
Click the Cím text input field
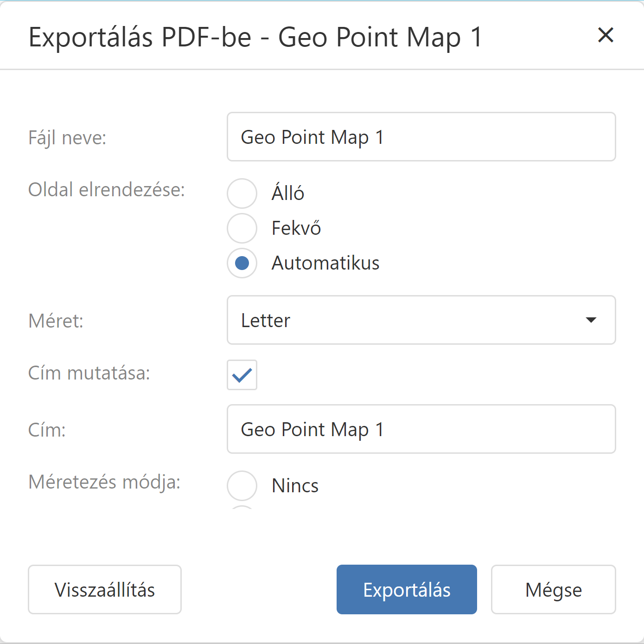coord(421,429)
